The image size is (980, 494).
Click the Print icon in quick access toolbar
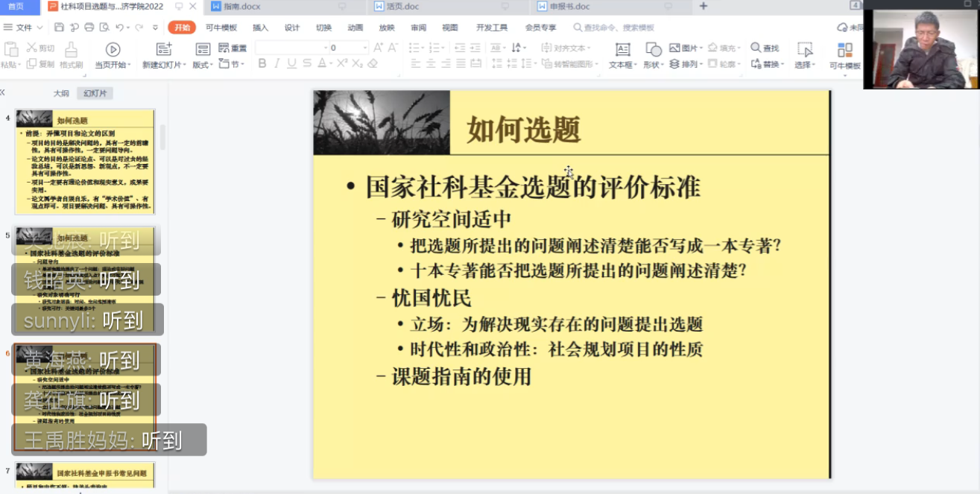point(89,28)
